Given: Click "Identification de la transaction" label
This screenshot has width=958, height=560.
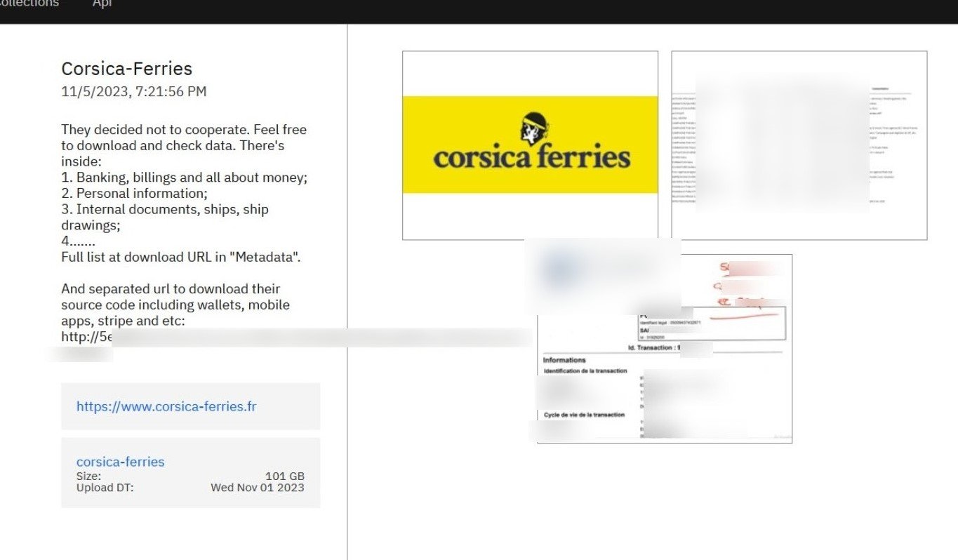Looking at the screenshot, I should (x=585, y=371).
